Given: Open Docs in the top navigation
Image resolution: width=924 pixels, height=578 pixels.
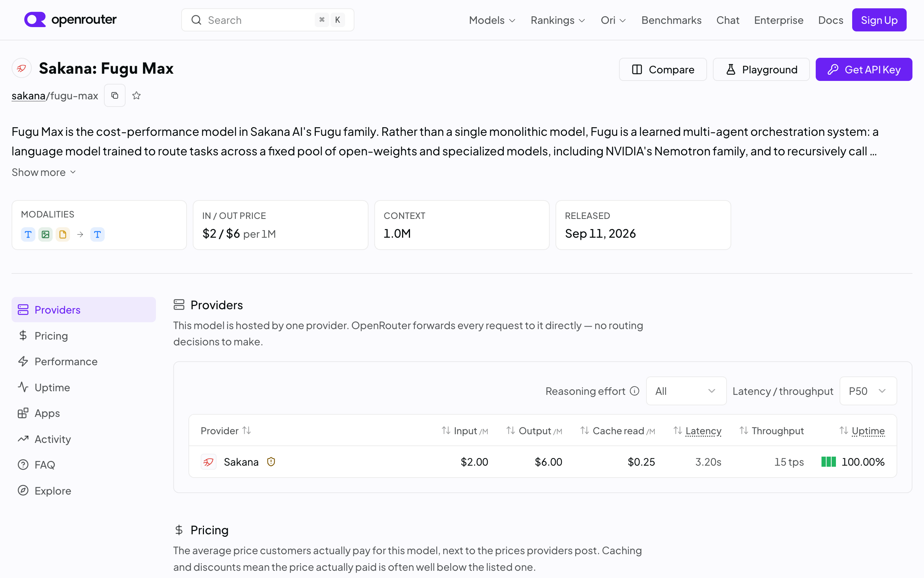Looking at the screenshot, I should click(831, 20).
